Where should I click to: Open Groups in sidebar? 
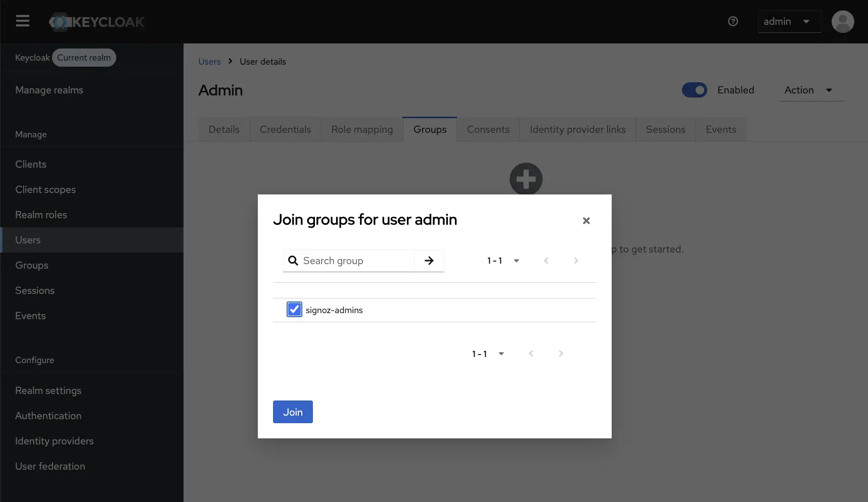[x=92, y=265]
